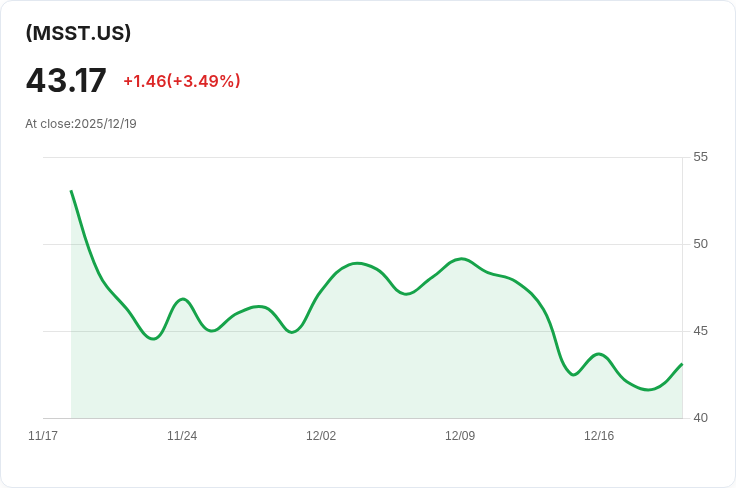Image resolution: width=736 pixels, height=488 pixels.
Task: Click the 50 value on y-axis
Action: tap(700, 244)
